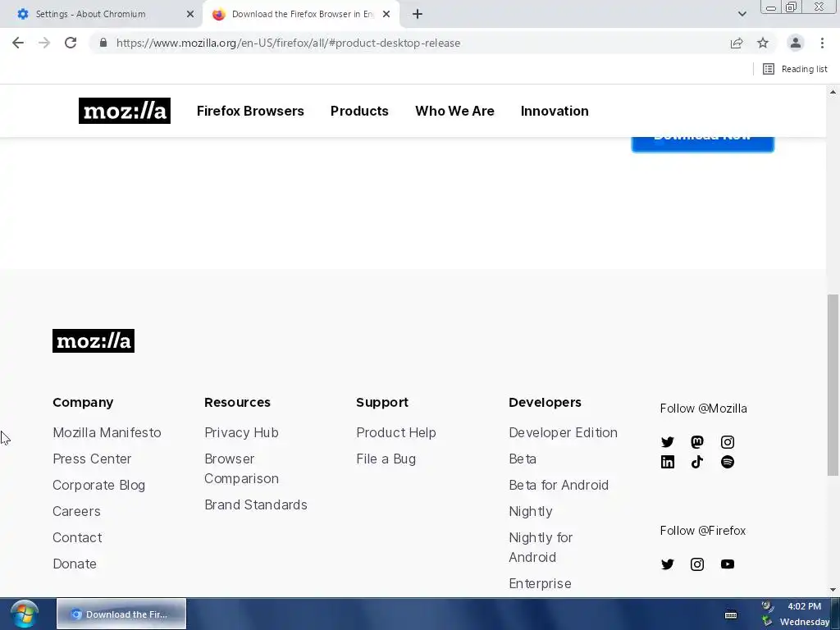The width and height of the screenshot is (840, 630).
Task: Click the on-screen keyboard tray icon
Action: tap(731, 615)
